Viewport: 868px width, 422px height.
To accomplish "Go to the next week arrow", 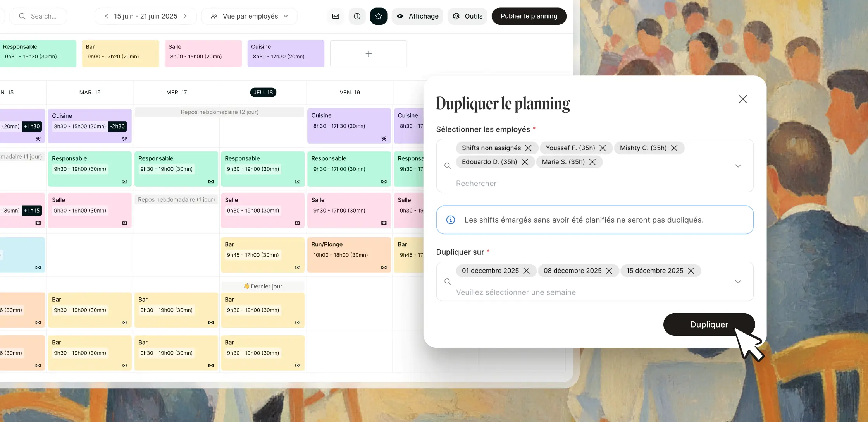I will 185,16.
